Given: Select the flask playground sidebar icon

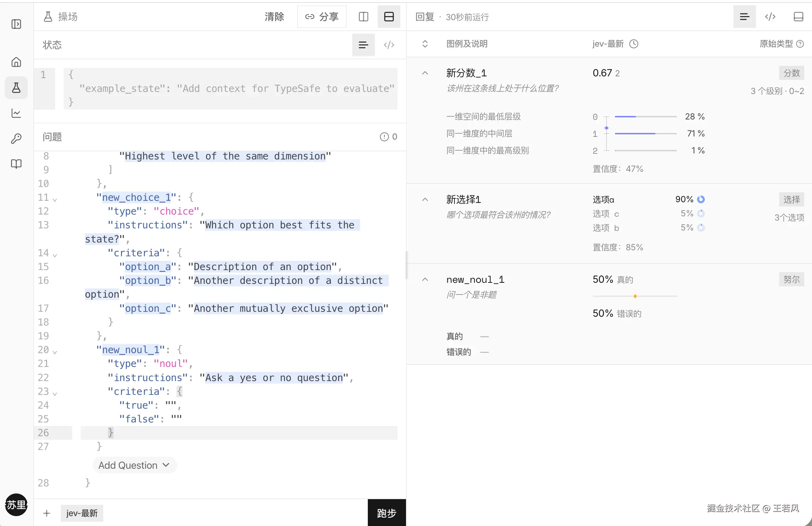Looking at the screenshot, I should (16, 88).
